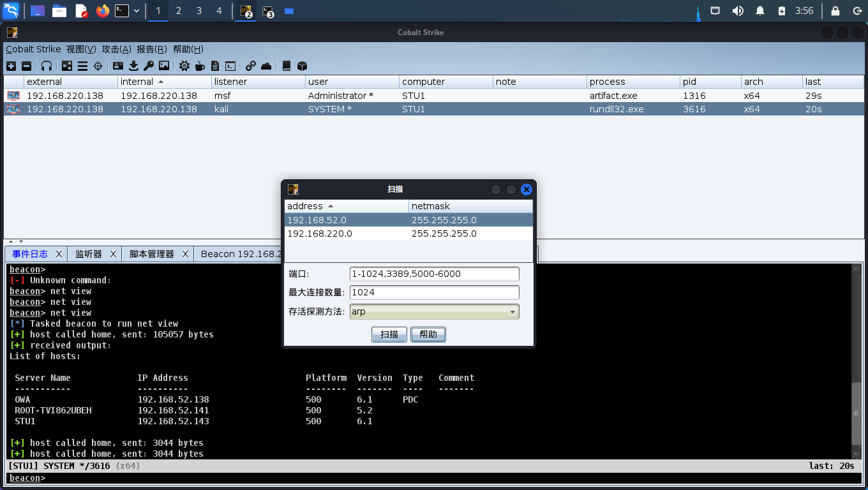Click the 帮助 button in scan dialog
The image size is (868, 490).
point(428,334)
